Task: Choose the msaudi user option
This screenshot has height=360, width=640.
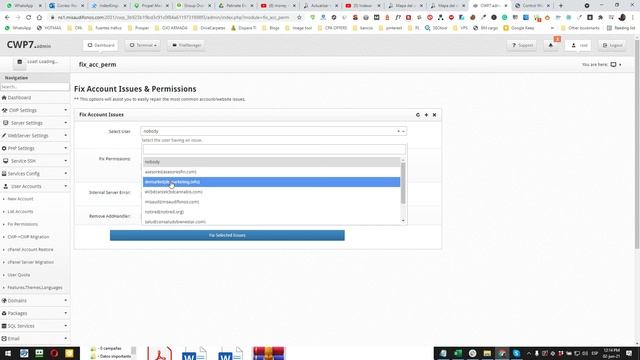Action: pos(271,202)
